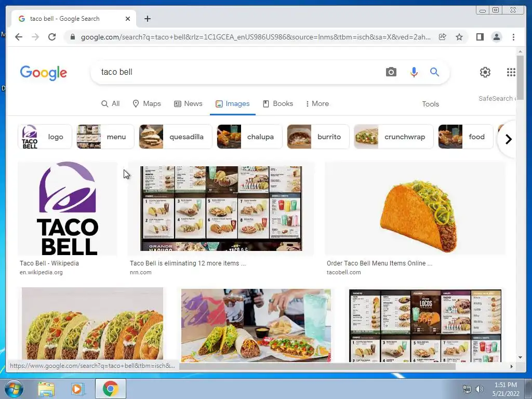Open the volume speaker tray icon
532x399 pixels.
479,389
